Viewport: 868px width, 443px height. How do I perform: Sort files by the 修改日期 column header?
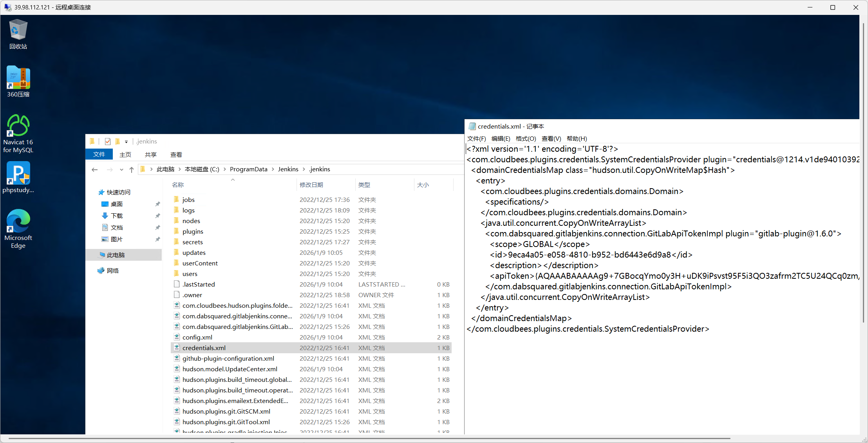(311, 185)
